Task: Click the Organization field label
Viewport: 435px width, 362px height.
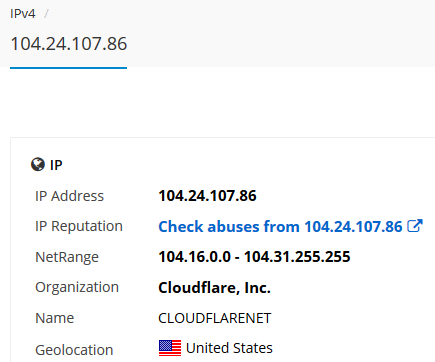Action: 77,287
